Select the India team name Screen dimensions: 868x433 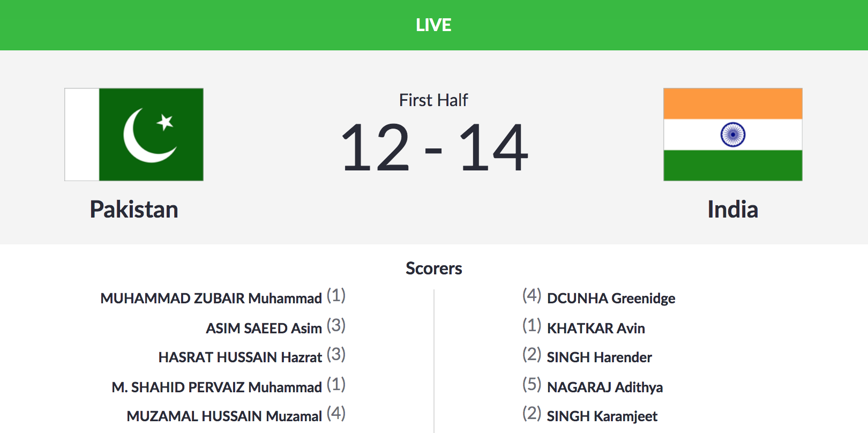point(732,210)
